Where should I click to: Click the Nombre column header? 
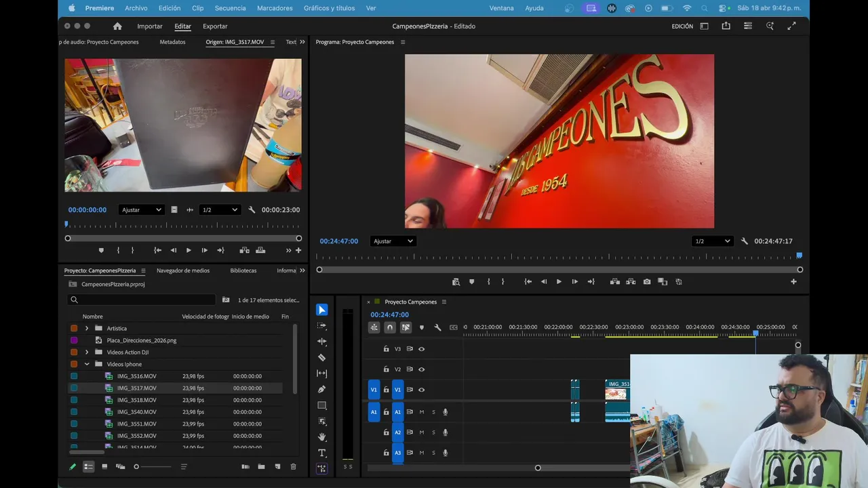(x=93, y=317)
